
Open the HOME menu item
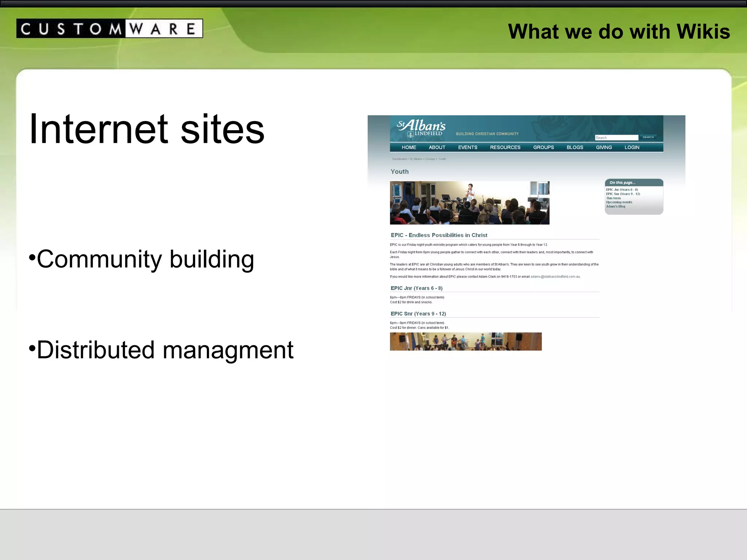coord(409,147)
